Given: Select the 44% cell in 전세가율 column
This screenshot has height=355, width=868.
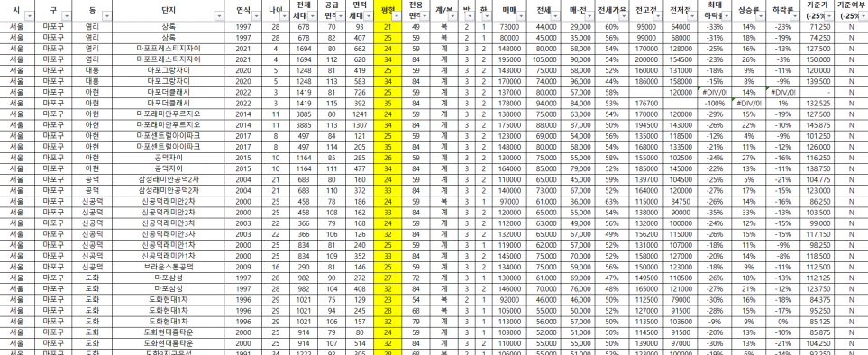Looking at the screenshot, I should tap(612, 81).
